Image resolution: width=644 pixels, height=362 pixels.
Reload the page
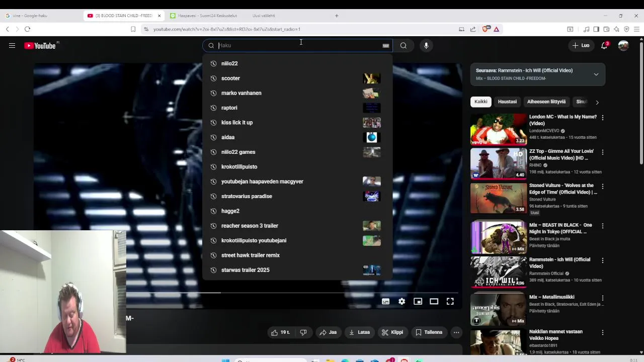[27, 29]
